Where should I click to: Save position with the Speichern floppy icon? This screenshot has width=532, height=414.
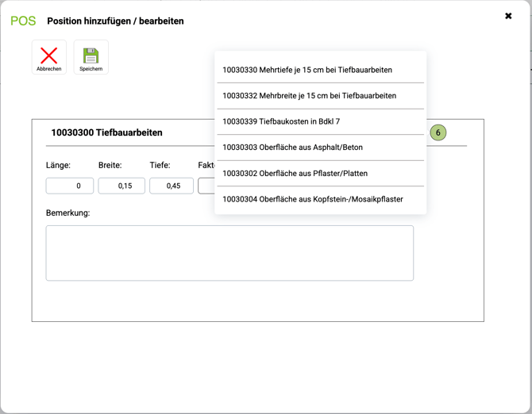91,56
